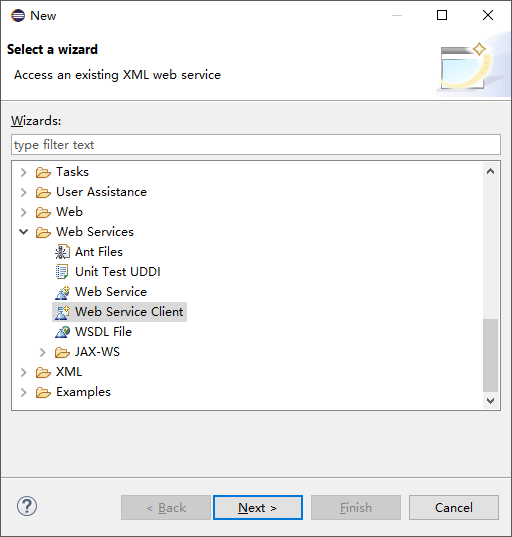The image size is (512, 537).
Task: Expand the XML category
Action: coord(24,372)
